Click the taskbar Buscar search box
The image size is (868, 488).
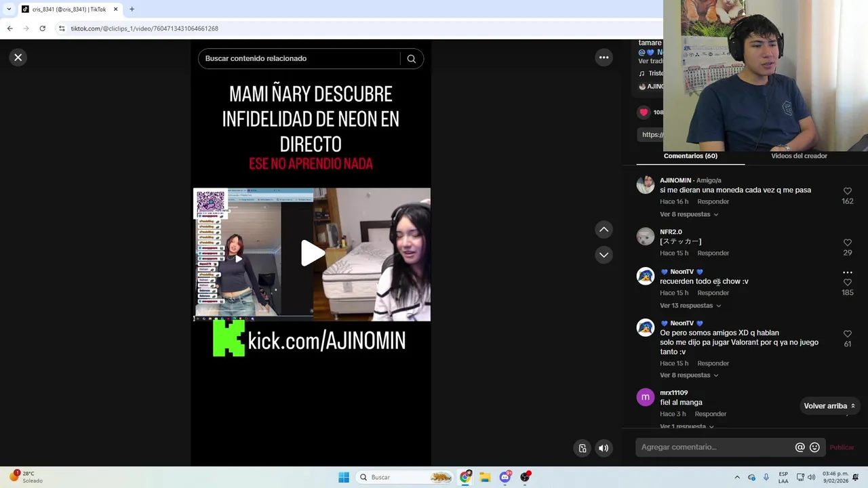click(x=405, y=477)
